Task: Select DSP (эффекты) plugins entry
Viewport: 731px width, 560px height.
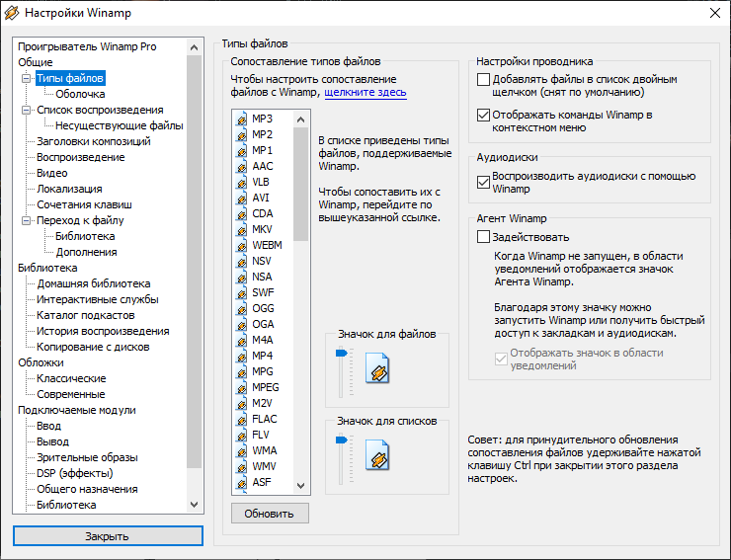Action: (75, 473)
